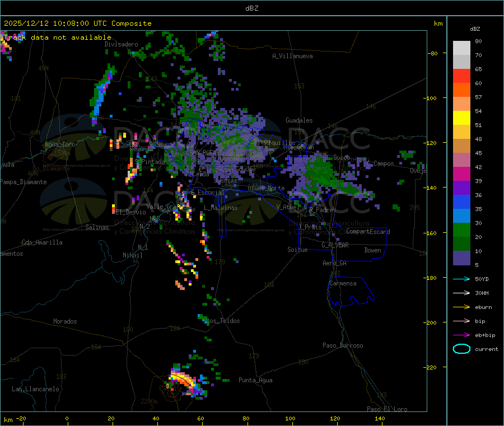Select the 80 dBZ light gray swatch
Viewport: 504px width, 426px height.
[x=461, y=48]
